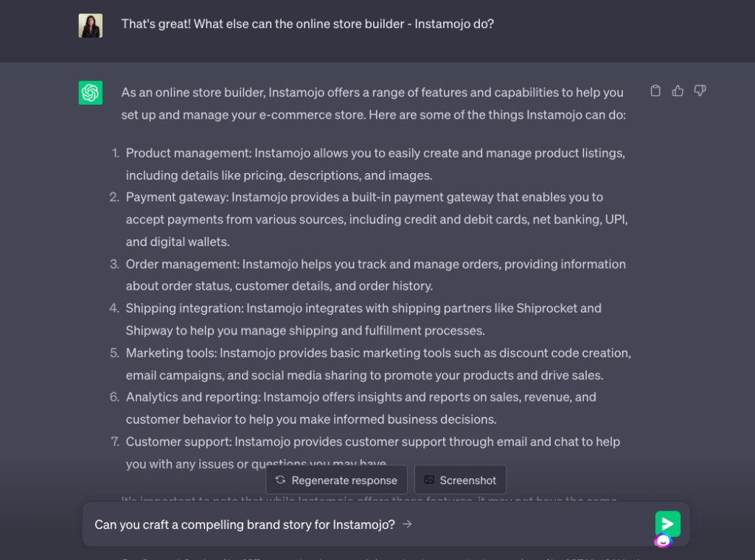The height and width of the screenshot is (560, 755).
Task: Give the response a thumbs up
Action: (678, 91)
